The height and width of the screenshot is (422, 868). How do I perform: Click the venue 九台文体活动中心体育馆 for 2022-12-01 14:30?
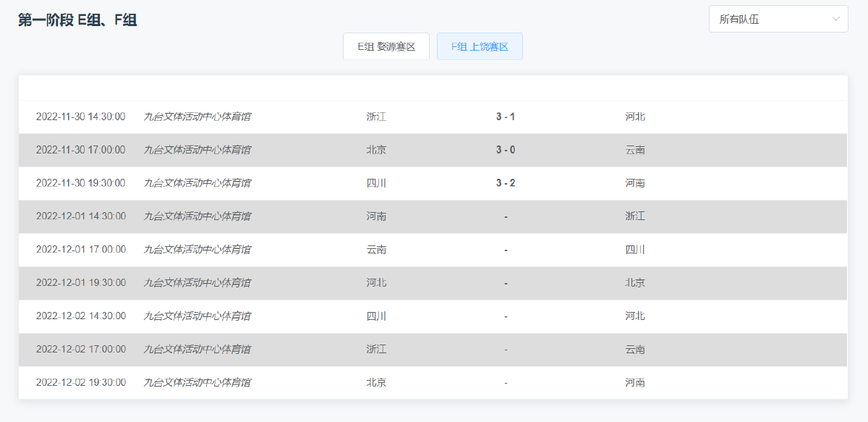[x=197, y=216]
